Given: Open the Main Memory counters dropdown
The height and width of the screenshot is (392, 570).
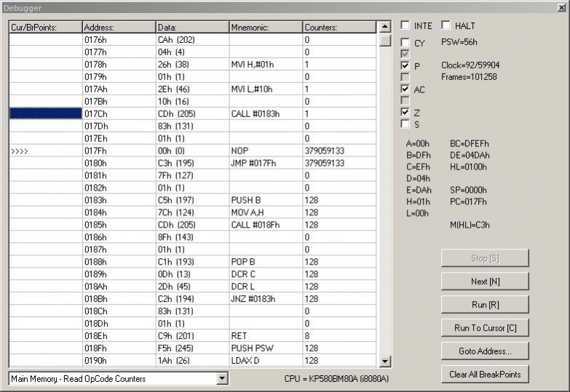Looking at the screenshot, I should click(222, 378).
